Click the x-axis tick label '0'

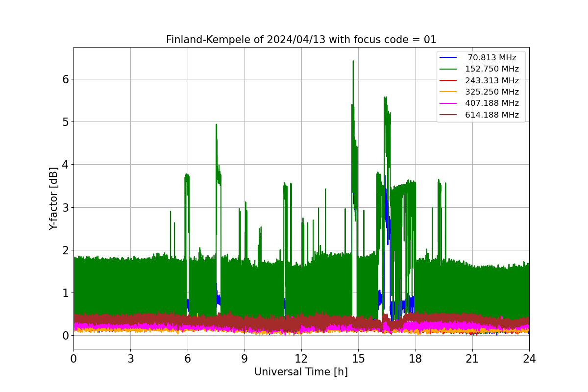[x=73, y=359]
